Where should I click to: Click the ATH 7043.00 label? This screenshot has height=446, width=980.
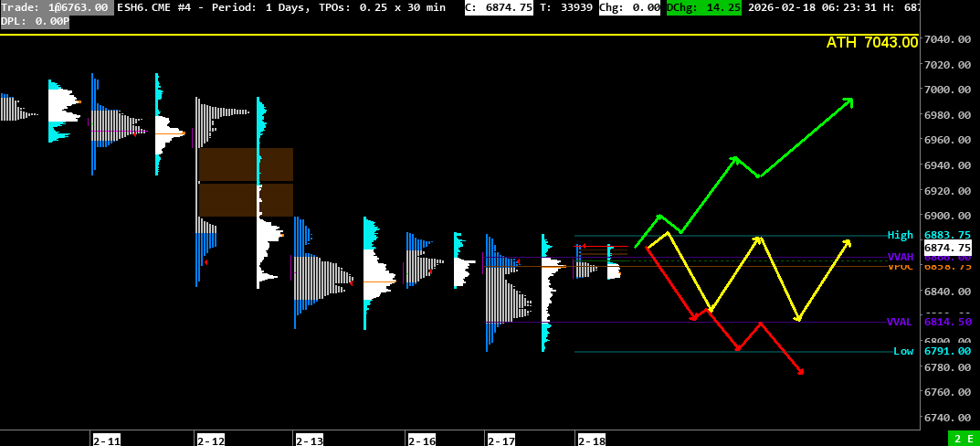point(871,43)
